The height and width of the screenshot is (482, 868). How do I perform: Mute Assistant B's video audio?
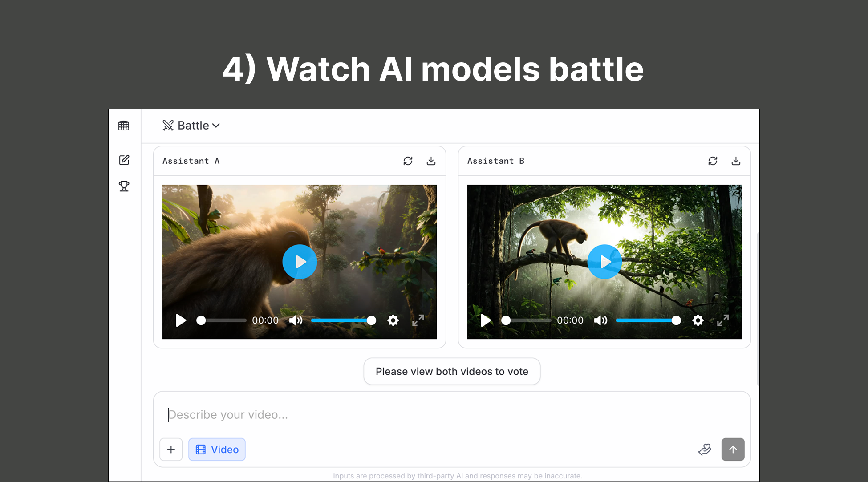600,320
